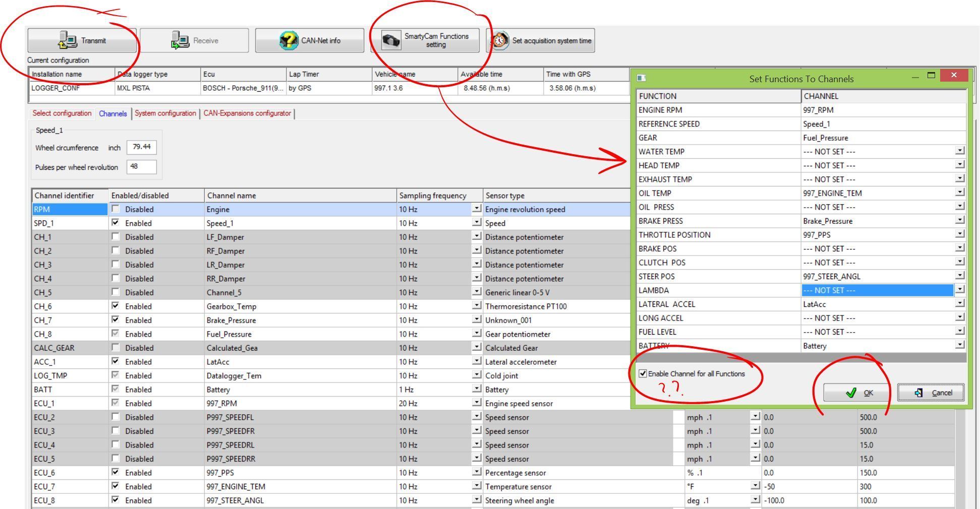The image size is (980, 509).
Task: Click the Transmit computer icon
Action: click(68, 40)
